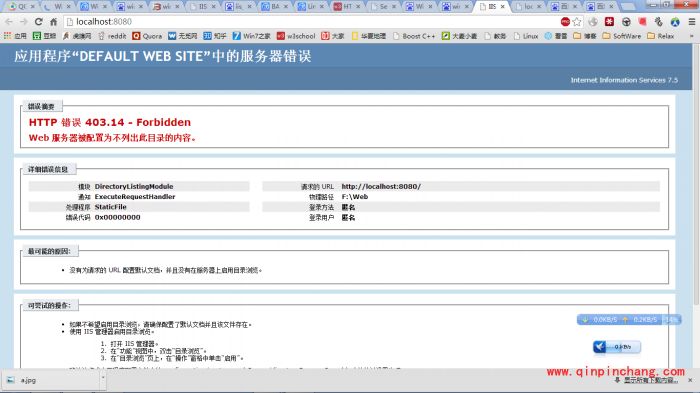Image resolution: width=700 pixels, height=393 pixels.
Task: Show hidden bookmarks with the overflow chevron
Action: [x=692, y=36]
